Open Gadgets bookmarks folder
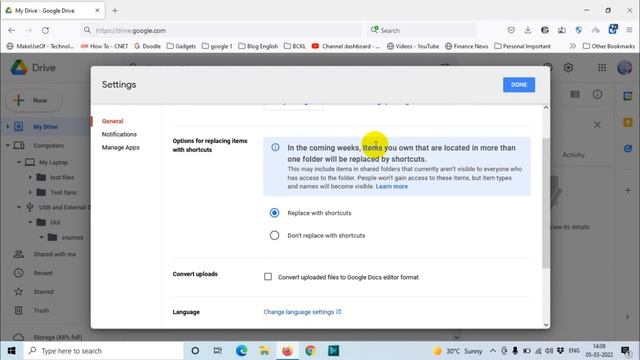Image resolution: width=640 pixels, height=360 pixels. [181, 46]
